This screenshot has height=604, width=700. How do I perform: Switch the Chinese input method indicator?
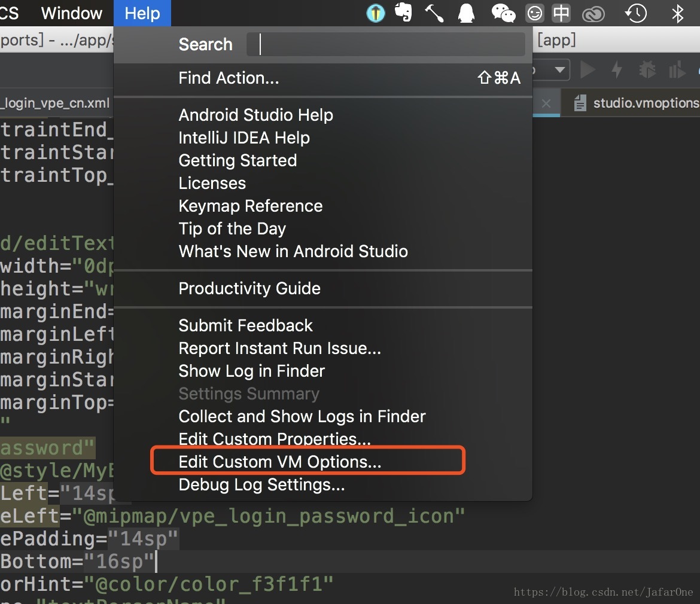(561, 13)
